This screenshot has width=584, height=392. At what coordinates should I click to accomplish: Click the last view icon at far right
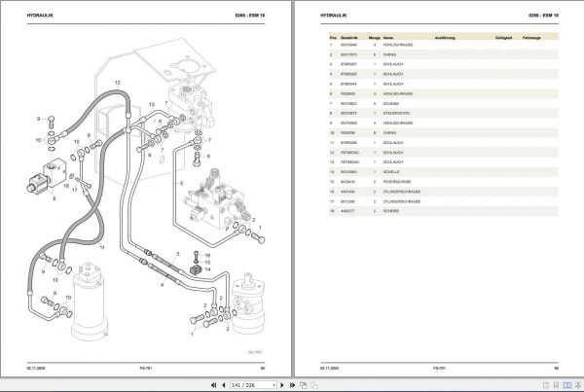tap(578, 385)
